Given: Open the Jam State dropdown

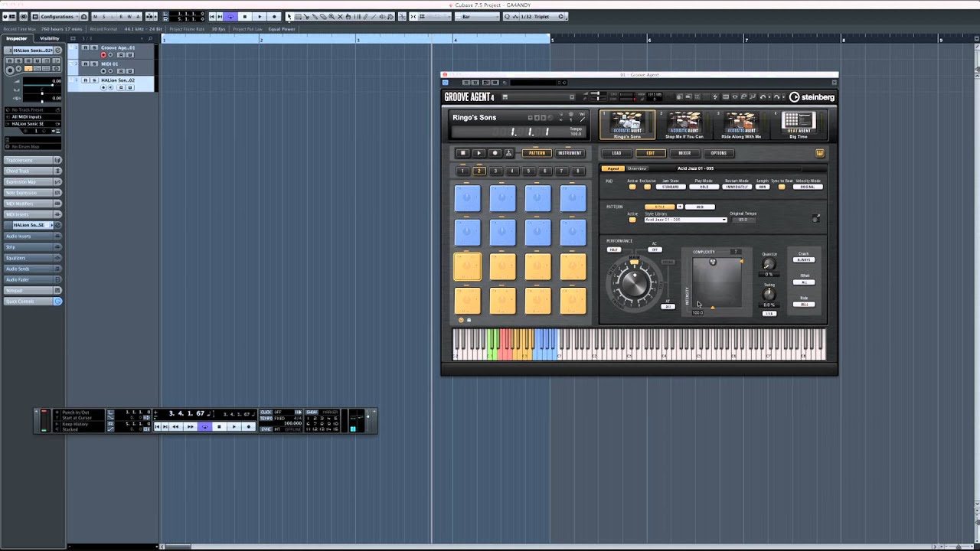Looking at the screenshot, I should [671, 187].
